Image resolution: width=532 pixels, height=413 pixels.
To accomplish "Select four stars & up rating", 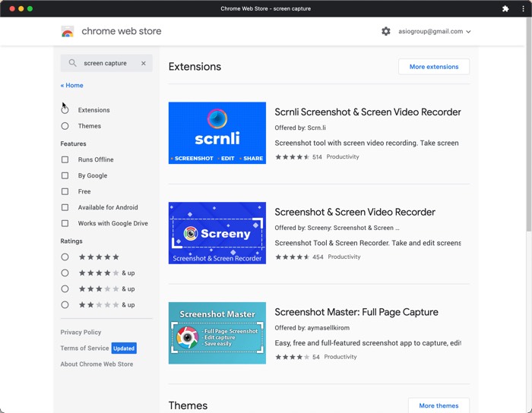I will [65, 273].
